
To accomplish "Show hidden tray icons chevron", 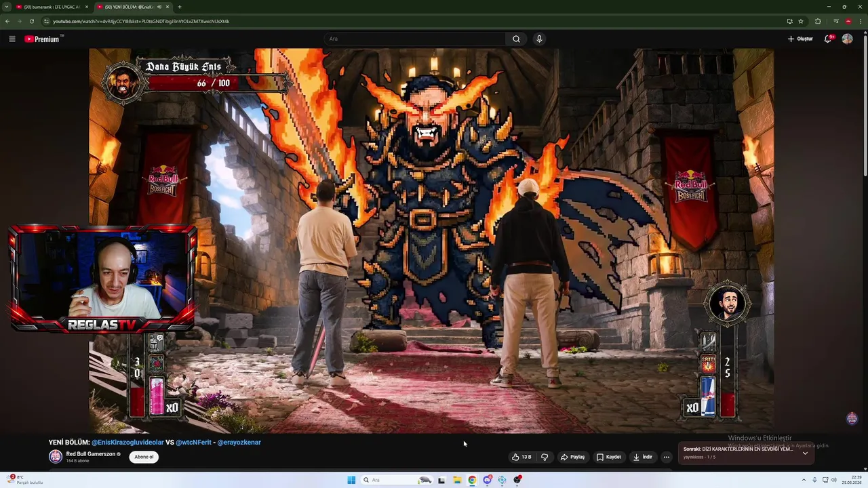I will coord(804,480).
